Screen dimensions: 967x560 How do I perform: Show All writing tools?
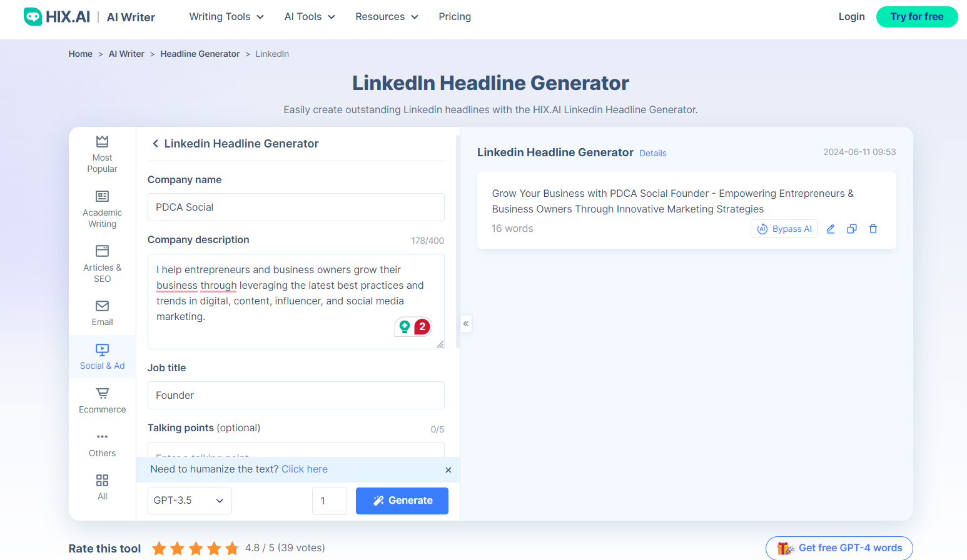pyautogui.click(x=102, y=487)
